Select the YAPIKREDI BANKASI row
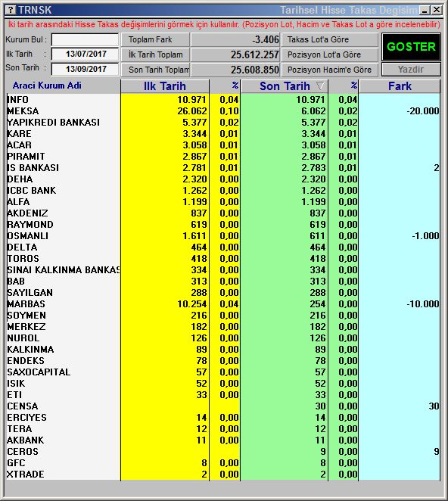 tap(223, 123)
